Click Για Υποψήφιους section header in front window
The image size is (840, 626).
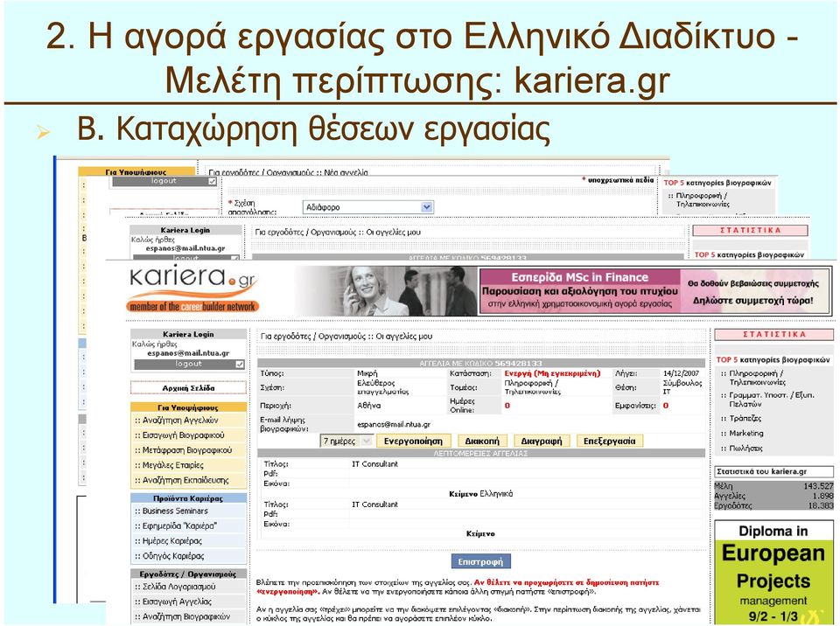(x=189, y=407)
